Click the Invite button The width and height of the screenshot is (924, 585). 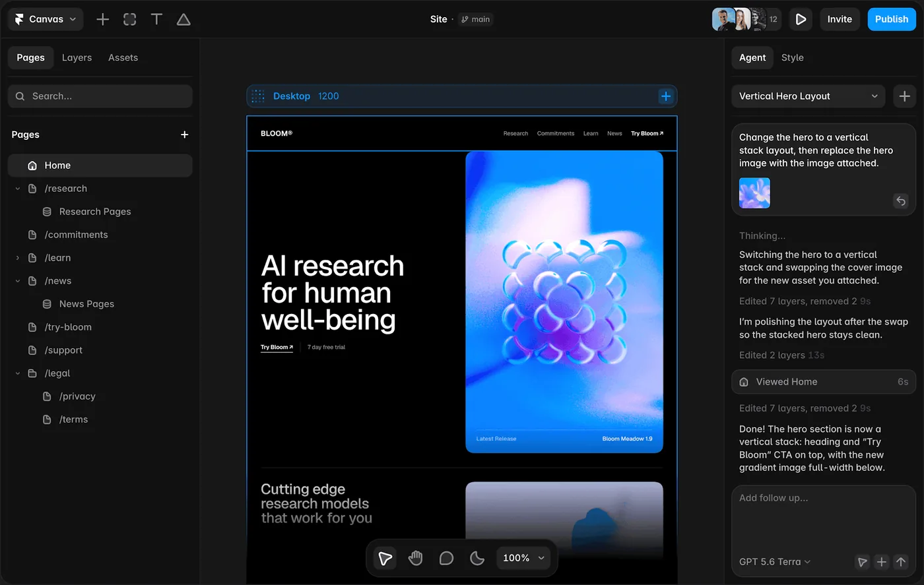click(840, 19)
